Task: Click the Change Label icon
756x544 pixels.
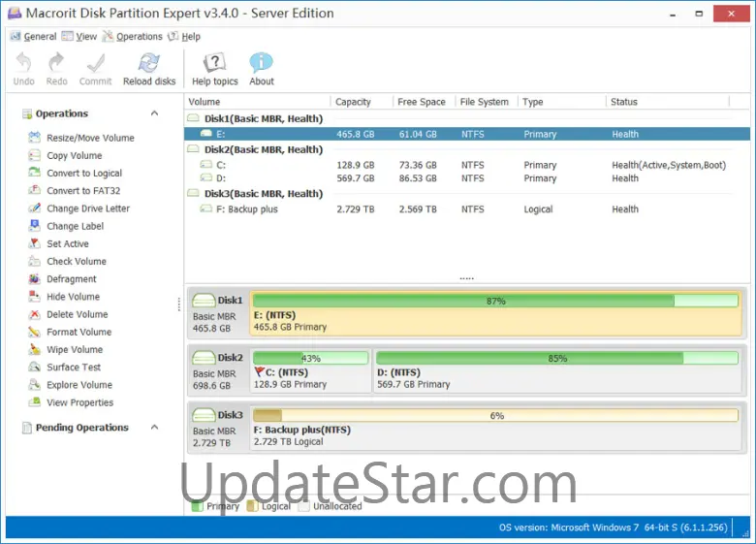Action: 34,226
